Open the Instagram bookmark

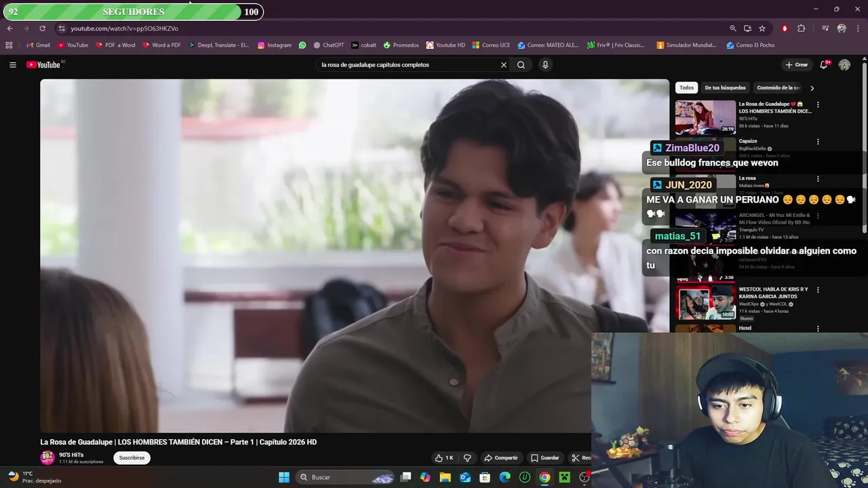275,45
